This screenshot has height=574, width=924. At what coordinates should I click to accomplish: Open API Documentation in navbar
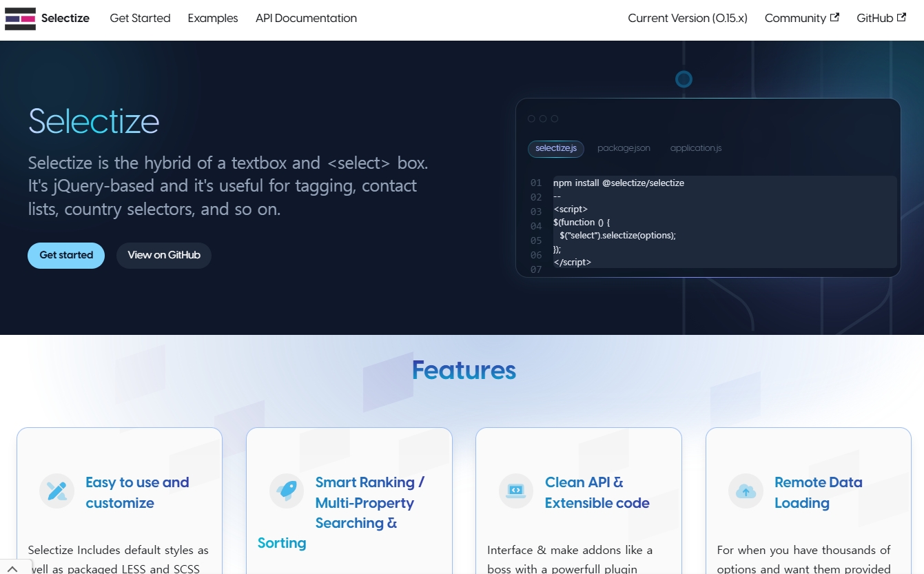(306, 19)
